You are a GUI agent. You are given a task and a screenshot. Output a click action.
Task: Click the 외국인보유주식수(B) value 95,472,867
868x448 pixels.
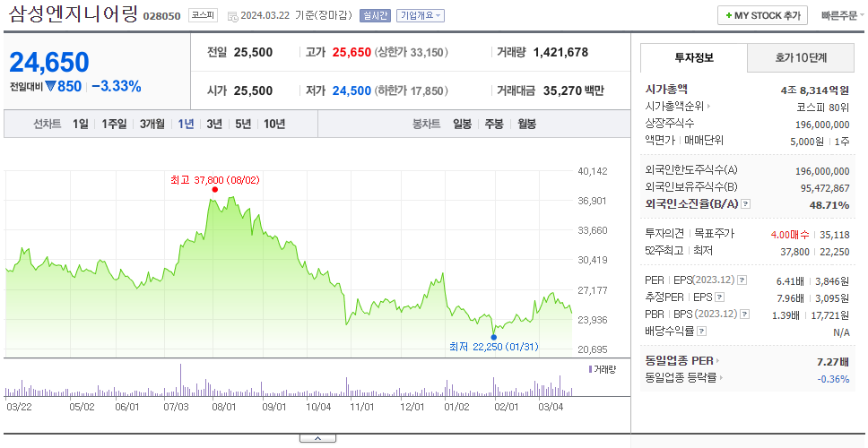[825, 188]
